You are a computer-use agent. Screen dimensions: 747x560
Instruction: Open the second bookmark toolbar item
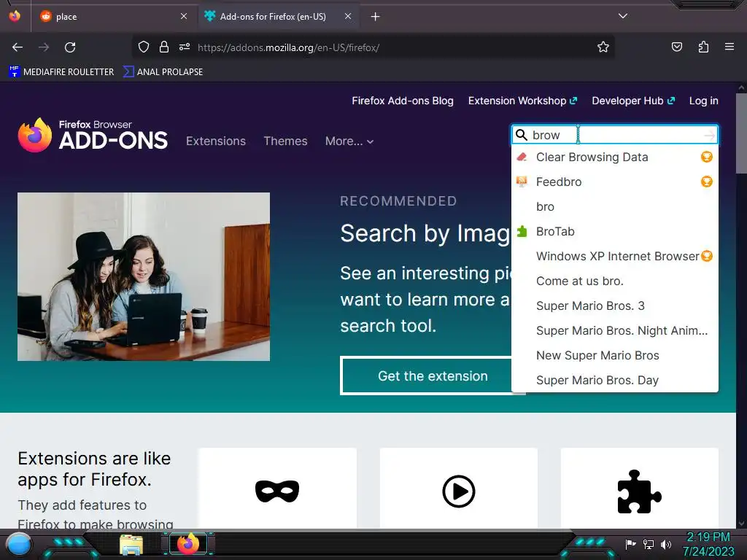click(x=163, y=72)
